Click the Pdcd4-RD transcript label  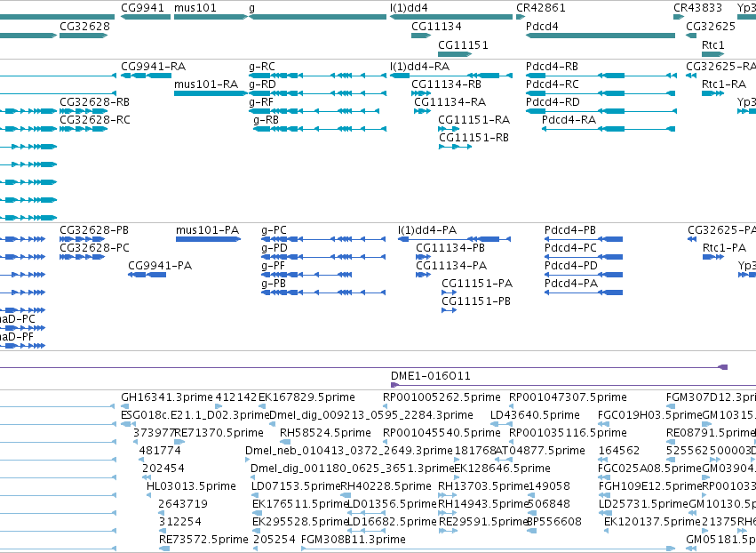pyautogui.click(x=553, y=102)
